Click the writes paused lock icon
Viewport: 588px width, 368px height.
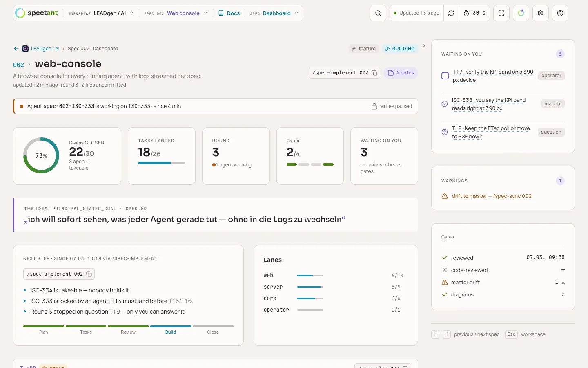[x=374, y=106]
